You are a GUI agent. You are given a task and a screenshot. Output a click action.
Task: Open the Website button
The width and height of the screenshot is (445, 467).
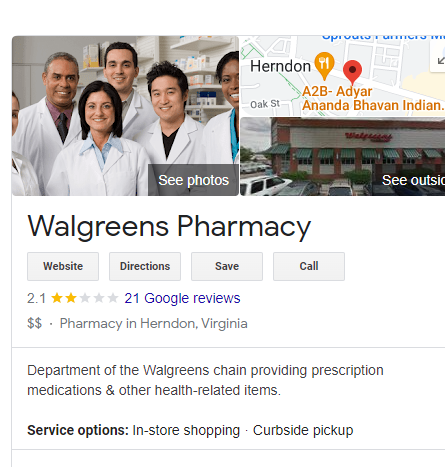(63, 266)
